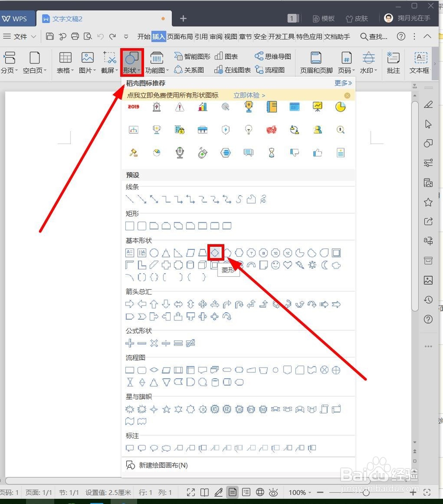Choose 新建绘图画布(N) new drawing canvas

click(x=156, y=465)
